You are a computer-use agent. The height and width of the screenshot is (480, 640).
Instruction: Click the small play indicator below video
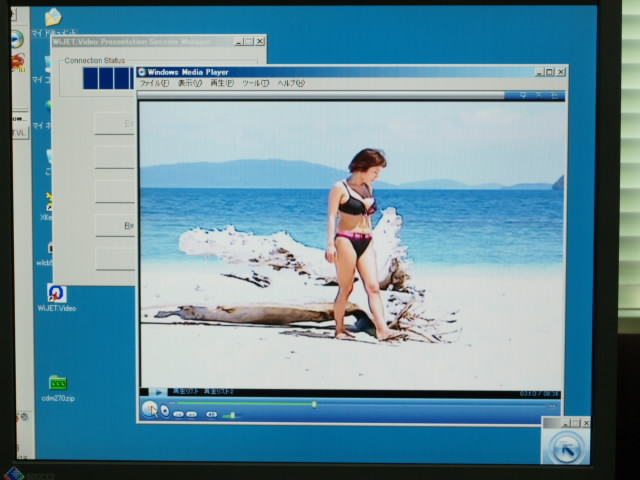click(x=158, y=392)
